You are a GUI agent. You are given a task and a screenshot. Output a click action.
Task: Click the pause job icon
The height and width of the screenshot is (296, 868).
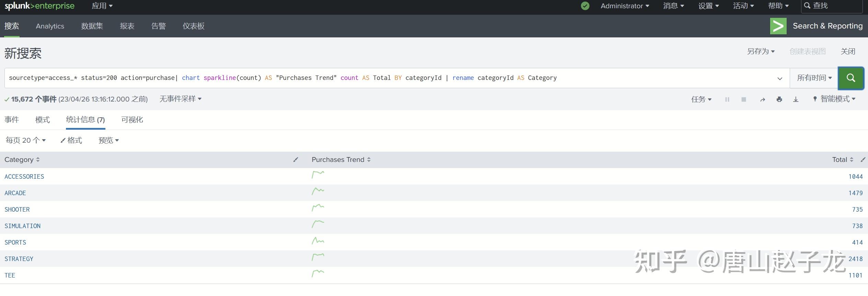(x=727, y=99)
